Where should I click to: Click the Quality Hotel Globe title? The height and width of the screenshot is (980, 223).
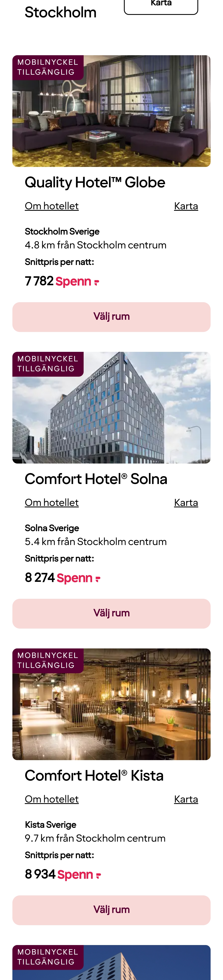pos(95,183)
